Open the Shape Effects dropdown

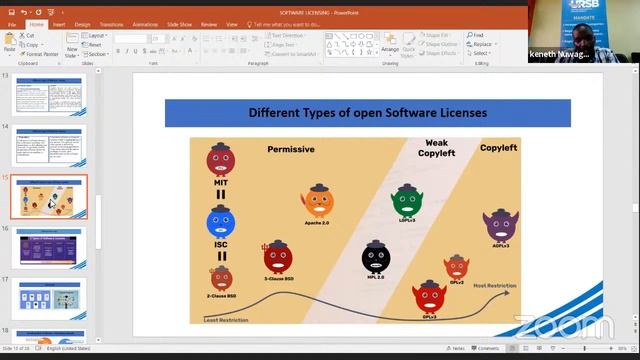(438, 53)
